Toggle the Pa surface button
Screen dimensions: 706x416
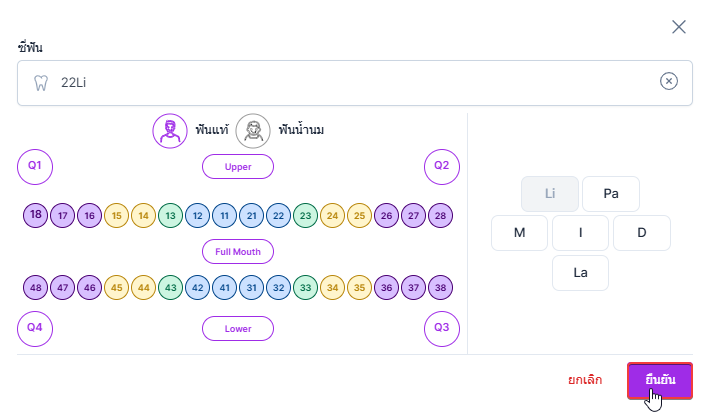coord(611,194)
